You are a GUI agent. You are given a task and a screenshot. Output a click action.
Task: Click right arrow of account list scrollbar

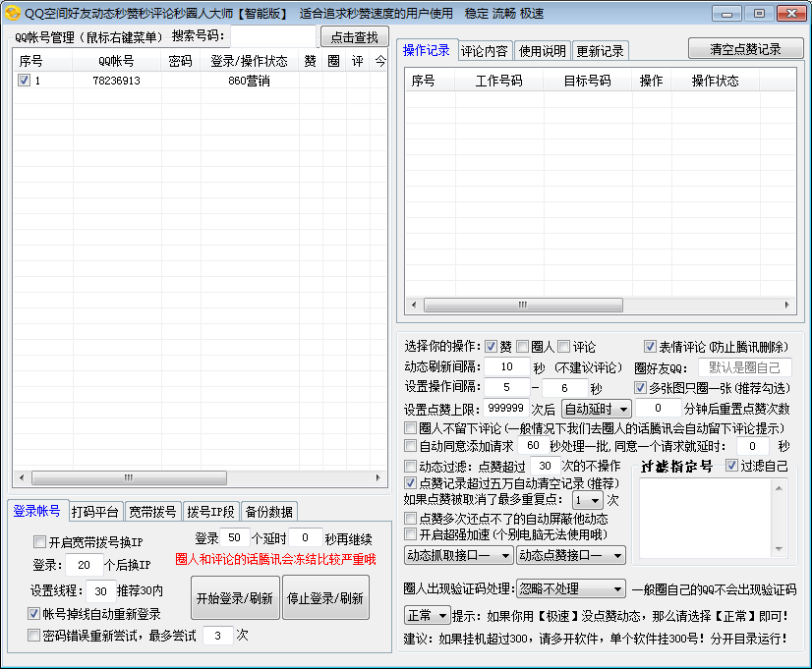click(378, 477)
